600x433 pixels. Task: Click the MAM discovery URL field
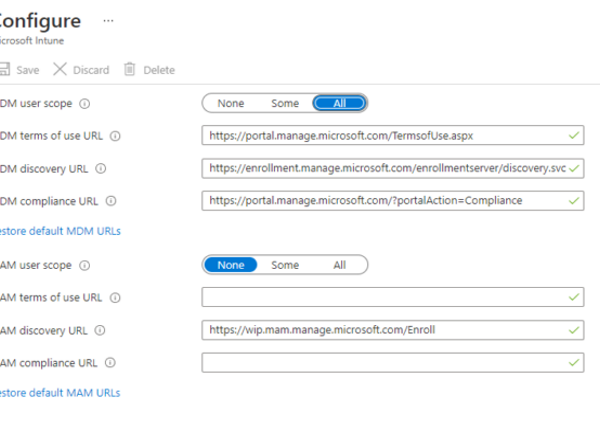click(393, 330)
